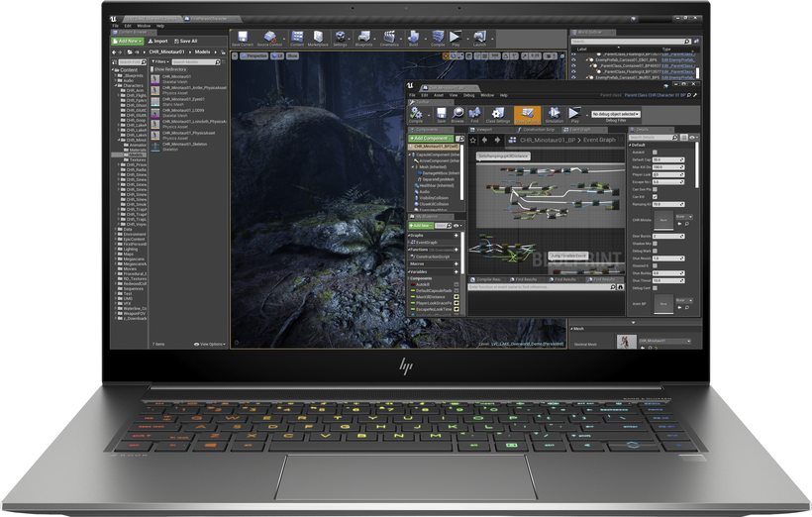Open Cinematics in main toolbar
This screenshot has width=812, height=517.
(x=389, y=38)
